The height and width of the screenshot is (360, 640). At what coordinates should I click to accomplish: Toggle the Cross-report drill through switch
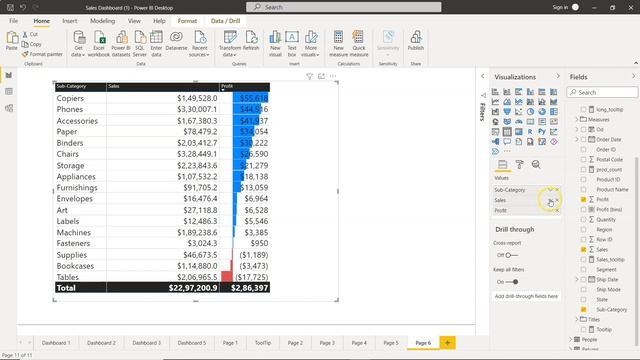(x=511, y=255)
